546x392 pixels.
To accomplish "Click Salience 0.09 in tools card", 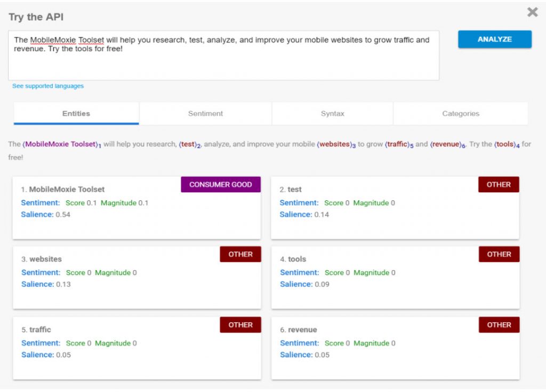I will click(x=304, y=284).
